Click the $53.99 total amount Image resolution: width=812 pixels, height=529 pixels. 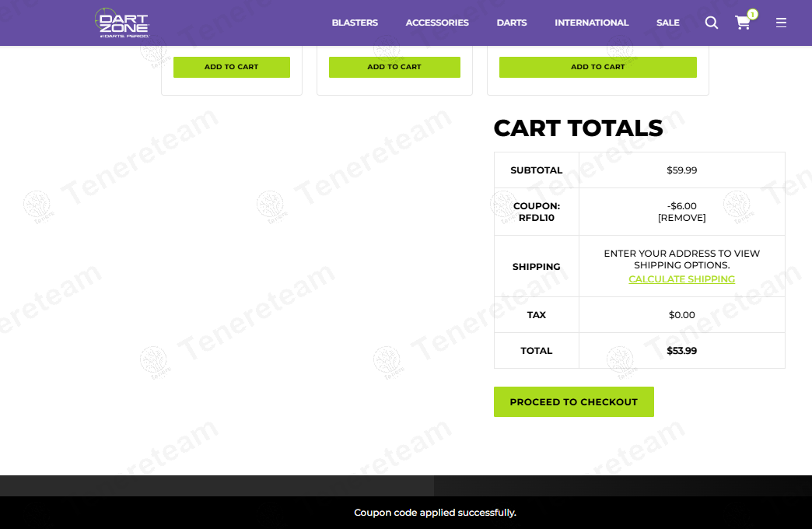(x=681, y=351)
